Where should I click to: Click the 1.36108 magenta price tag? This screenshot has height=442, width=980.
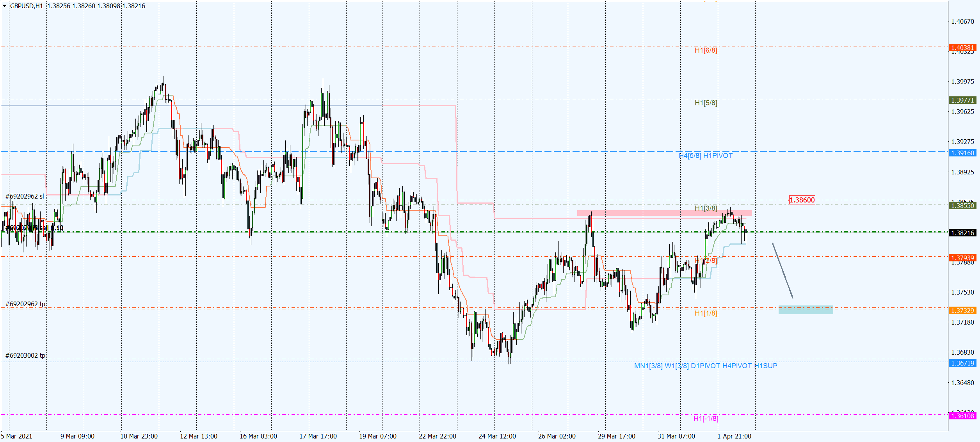(962, 416)
